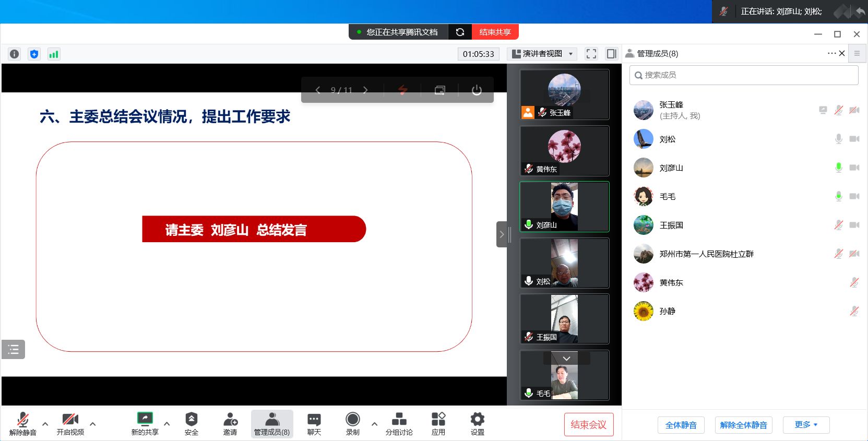Click back arrow in top-right floating bar
The height and width of the screenshot is (441, 868).
[x=860, y=11]
